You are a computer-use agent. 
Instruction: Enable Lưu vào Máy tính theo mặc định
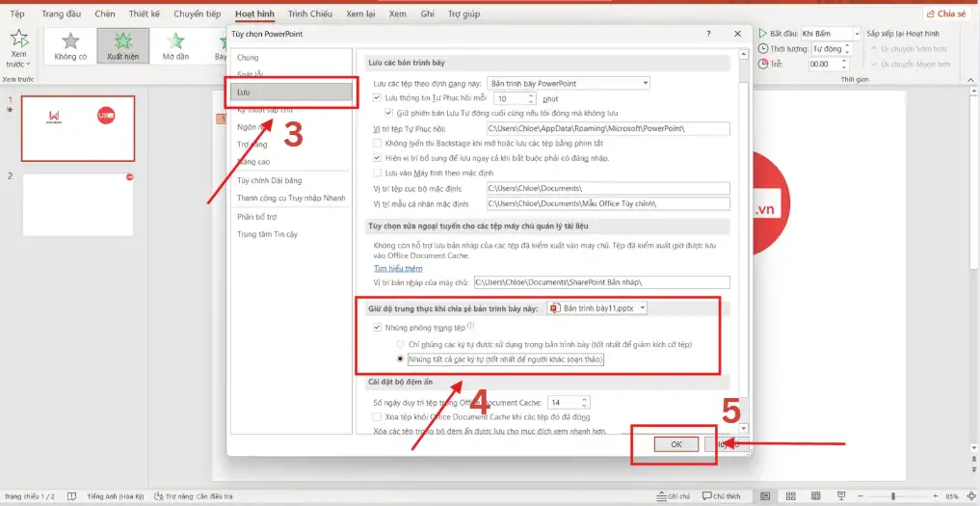[378, 172]
